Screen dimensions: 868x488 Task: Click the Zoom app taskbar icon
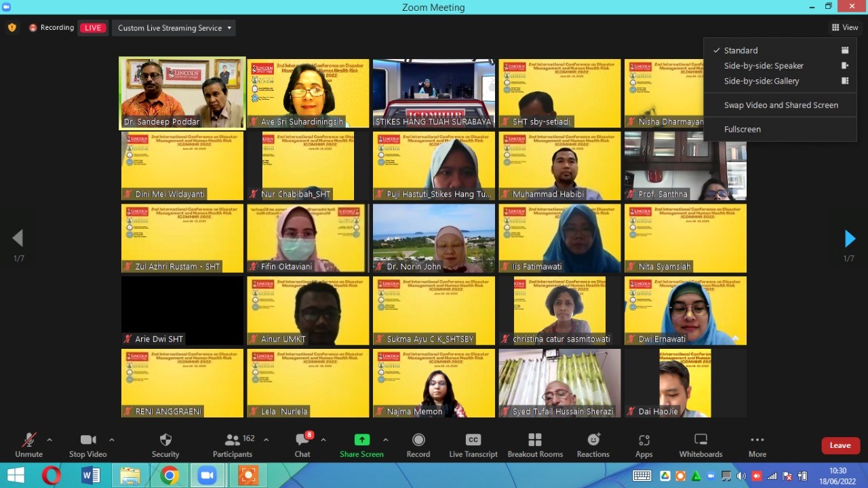click(x=208, y=476)
